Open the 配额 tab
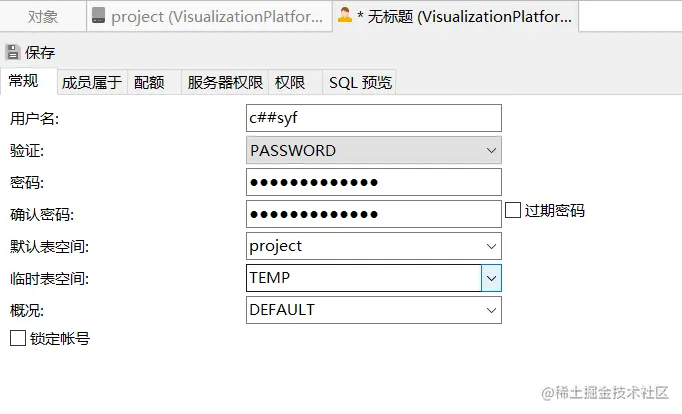This screenshot has width=682, height=414. [x=149, y=83]
